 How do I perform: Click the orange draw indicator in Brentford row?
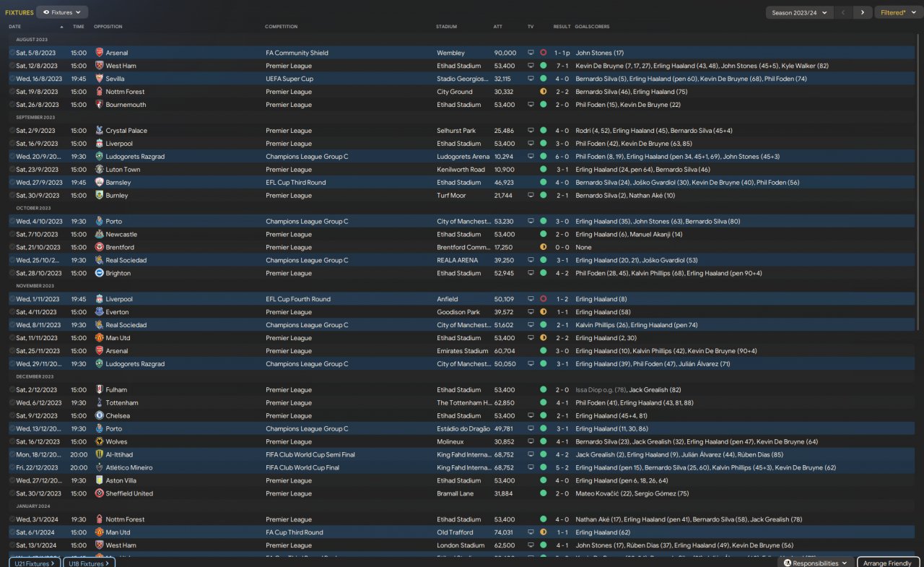coord(543,248)
